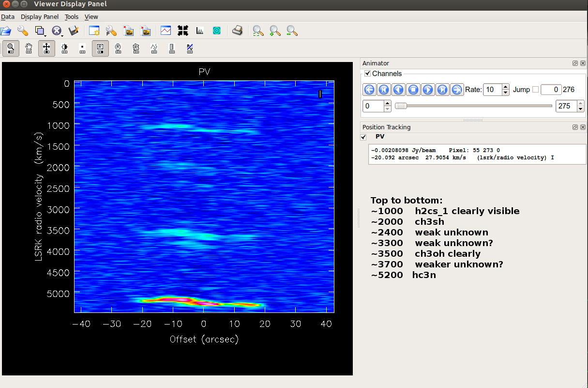Select the four-arrow crosshair mouse tool

click(x=46, y=48)
